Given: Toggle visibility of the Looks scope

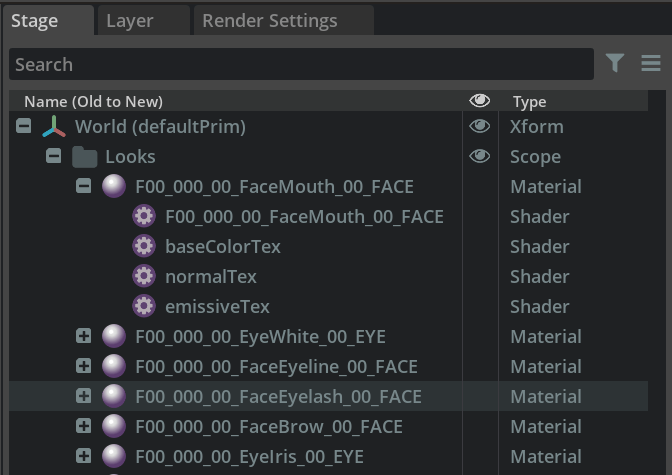Looking at the screenshot, I should pyautogui.click(x=480, y=157).
